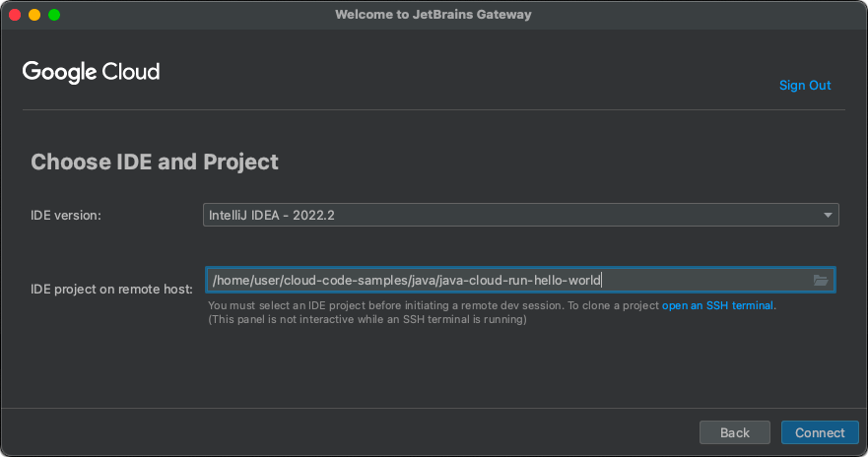Click the 'Choose IDE and Project' heading
This screenshot has width=868, height=457.
(x=155, y=162)
